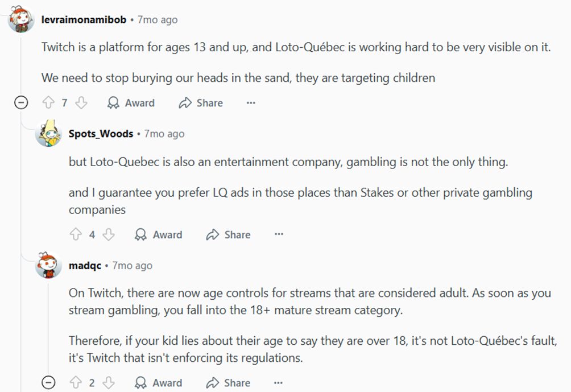Open Spots_Woods avatar profile
The width and height of the screenshot is (571, 392).
click(48, 134)
